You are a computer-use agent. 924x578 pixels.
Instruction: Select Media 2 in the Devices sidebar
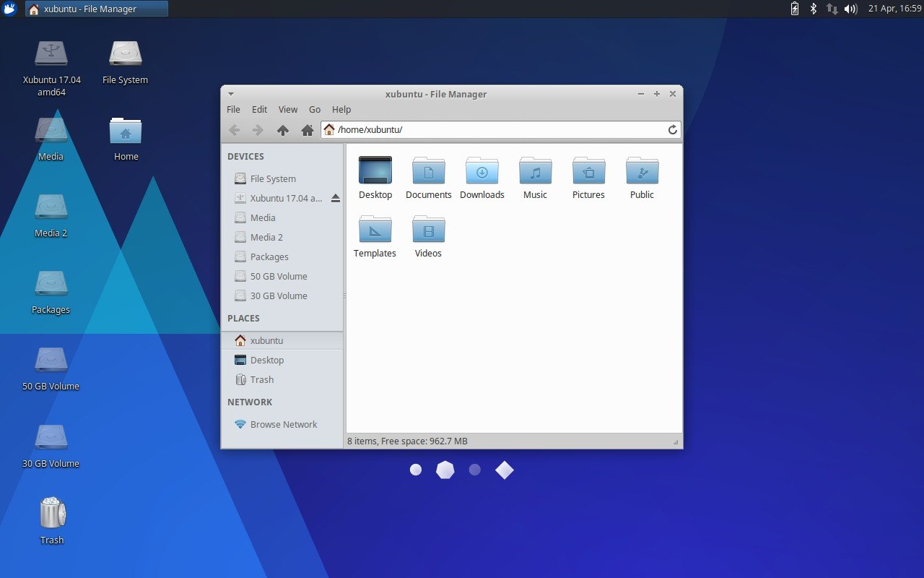pos(282,237)
